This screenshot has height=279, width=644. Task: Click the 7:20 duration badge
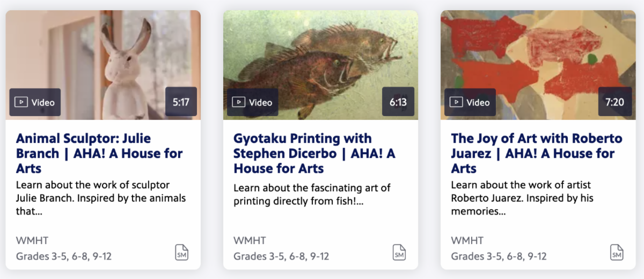[x=615, y=102]
